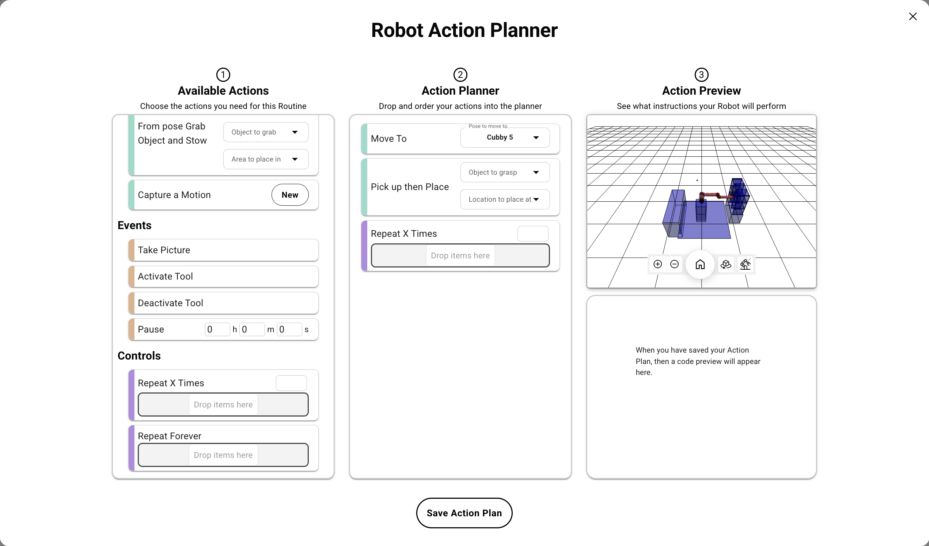
Task: Open the Object to grab dropdown
Action: (x=265, y=132)
